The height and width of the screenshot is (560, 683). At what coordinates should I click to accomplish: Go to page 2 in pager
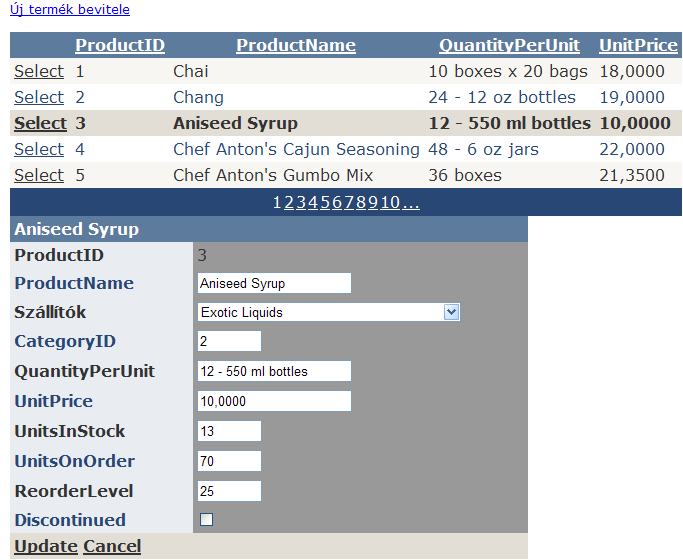[289, 202]
